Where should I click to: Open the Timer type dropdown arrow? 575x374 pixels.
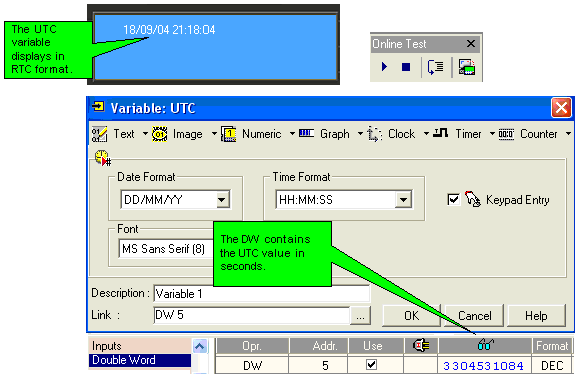pos(492,133)
